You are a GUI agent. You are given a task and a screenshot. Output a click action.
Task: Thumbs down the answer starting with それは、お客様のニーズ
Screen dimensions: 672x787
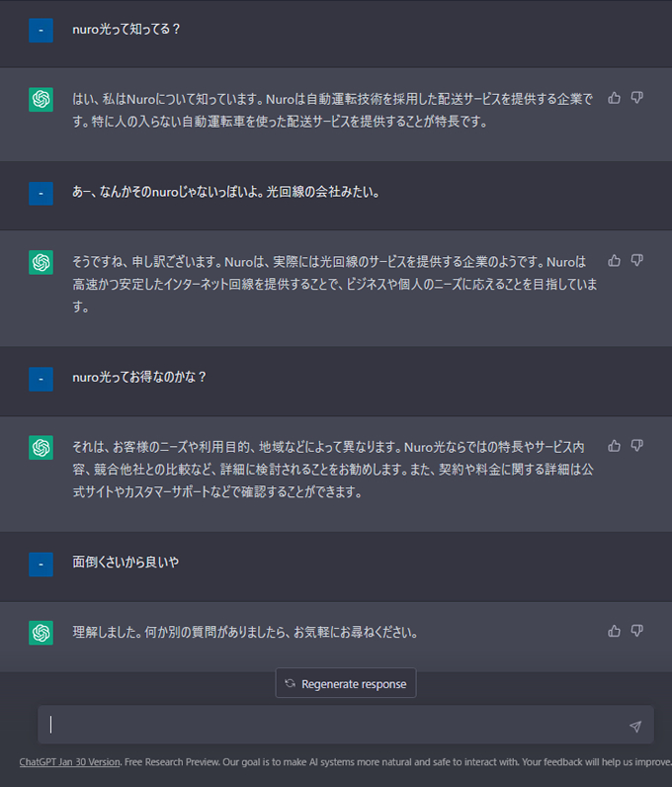[636, 446]
